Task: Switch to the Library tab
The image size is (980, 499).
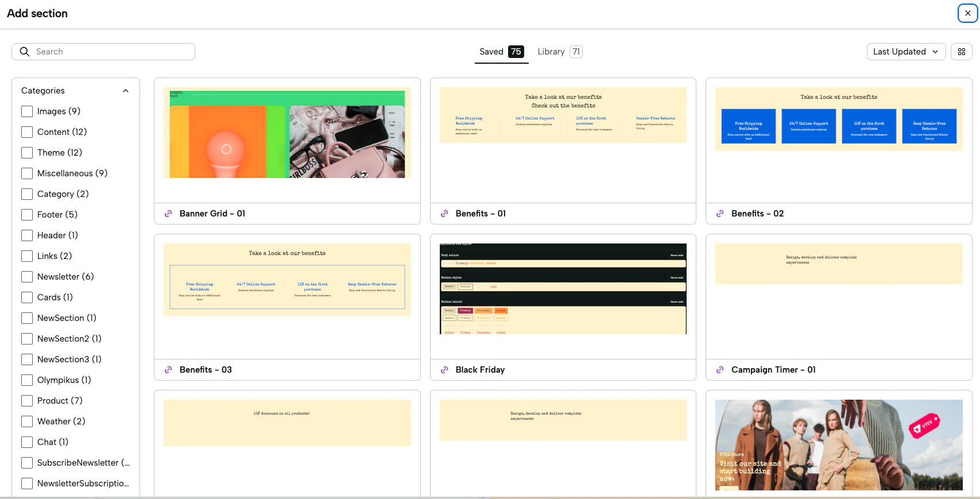Action: [560, 52]
